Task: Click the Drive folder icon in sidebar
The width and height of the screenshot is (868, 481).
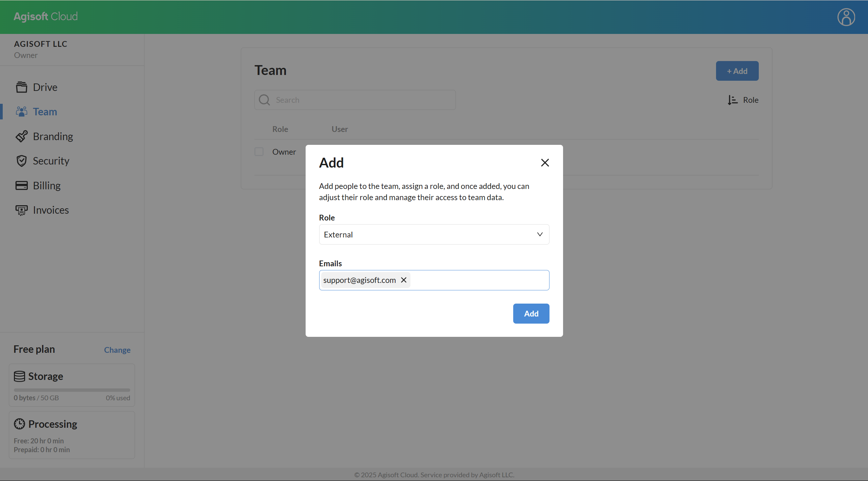Action: point(21,87)
